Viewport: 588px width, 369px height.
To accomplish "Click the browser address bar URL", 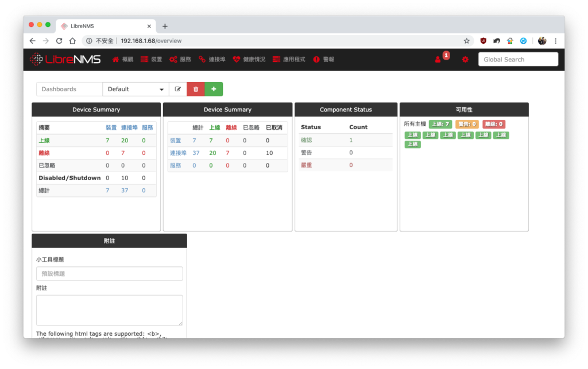I will (151, 41).
